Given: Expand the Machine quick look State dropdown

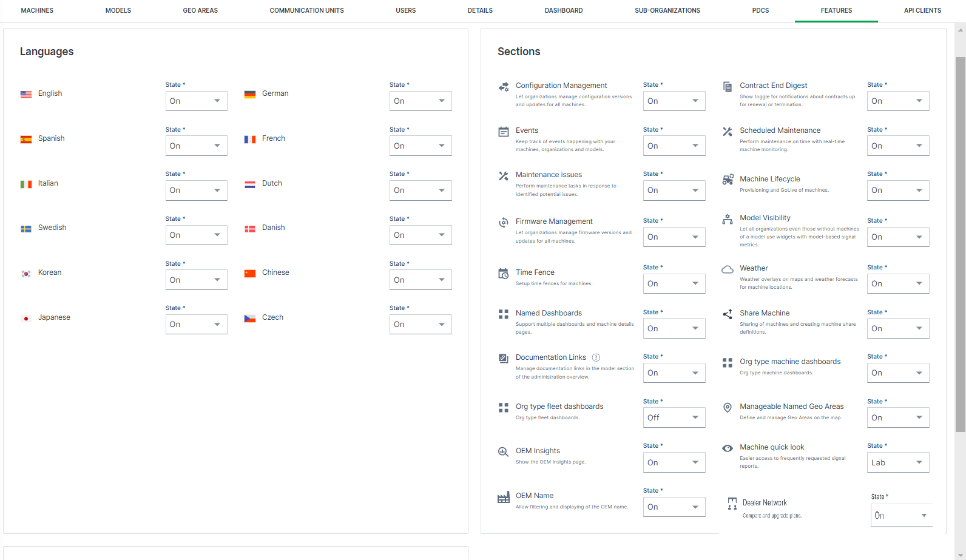Looking at the screenshot, I should click(x=898, y=462).
